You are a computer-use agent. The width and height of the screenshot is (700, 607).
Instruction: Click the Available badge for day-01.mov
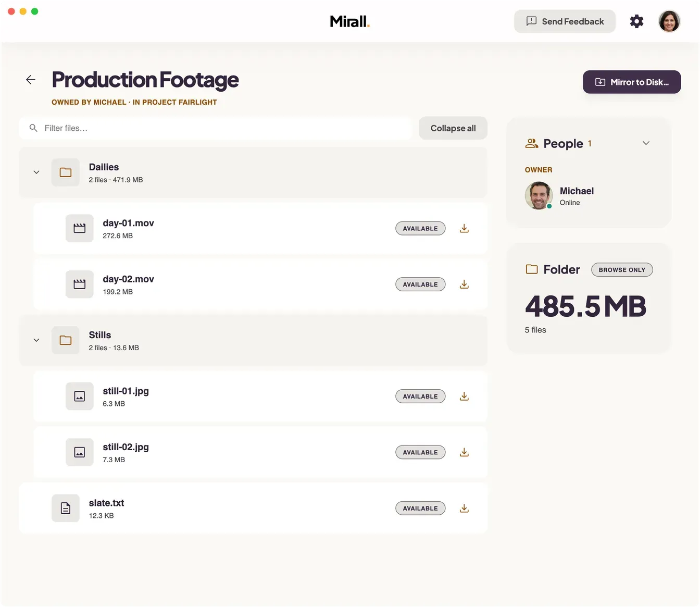tap(420, 229)
